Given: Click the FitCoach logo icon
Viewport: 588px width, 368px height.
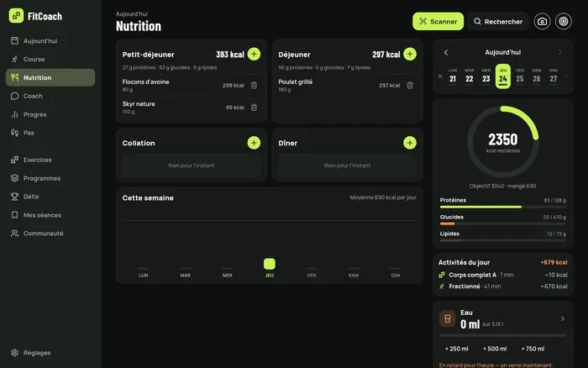Looking at the screenshot, I should 16,16.
